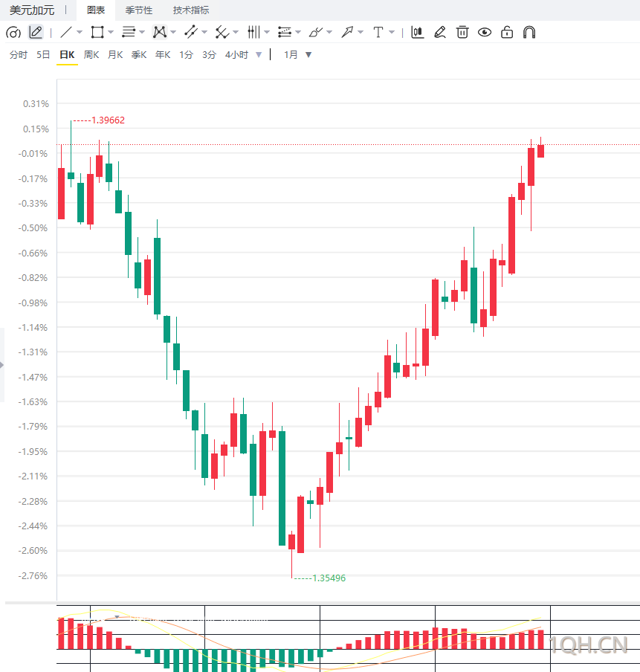The image size is (640, 672).
Task: Select the vertical cycle lines tool
Action: click(x=253, y=32)
